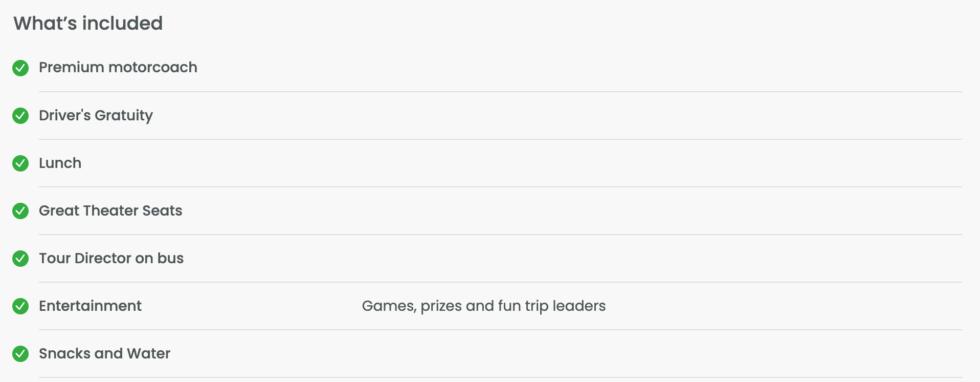This screenshot has height=382, width=980.
Task: Click the Lunch item label
Action: click(x=60, y=163)
